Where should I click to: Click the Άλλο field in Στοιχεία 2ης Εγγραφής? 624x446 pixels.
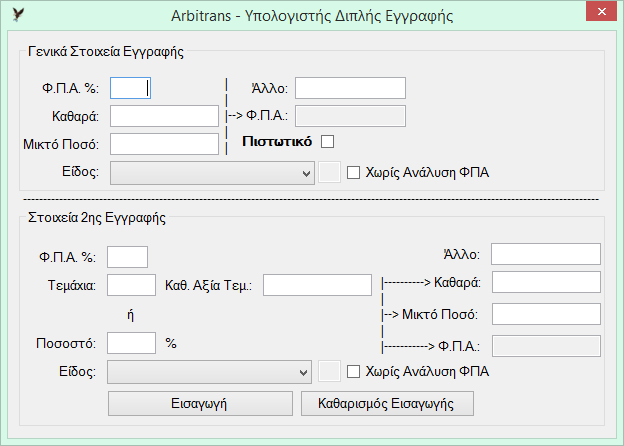546,254
